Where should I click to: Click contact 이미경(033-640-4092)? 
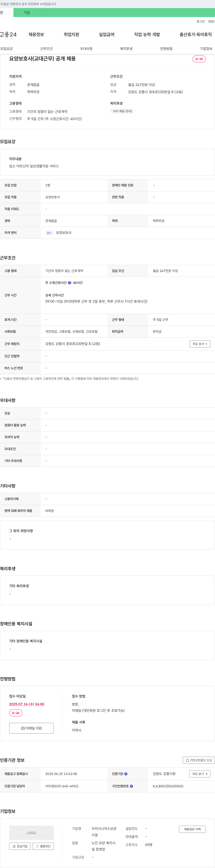(x=62, y=786)
